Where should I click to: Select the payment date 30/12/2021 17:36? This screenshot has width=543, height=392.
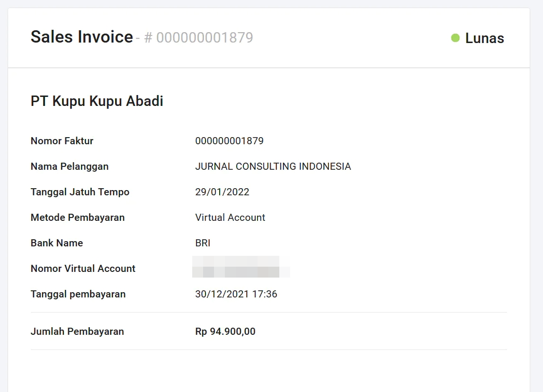tap(236, 294)
